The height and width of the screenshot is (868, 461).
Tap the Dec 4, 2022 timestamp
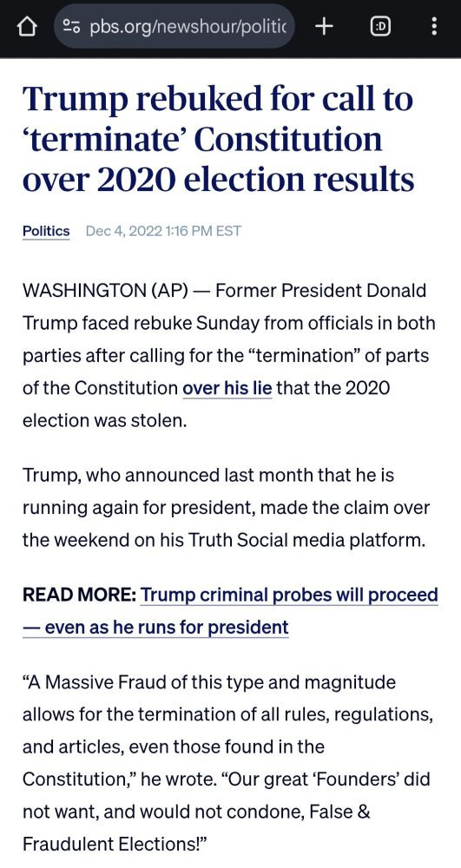163,231
